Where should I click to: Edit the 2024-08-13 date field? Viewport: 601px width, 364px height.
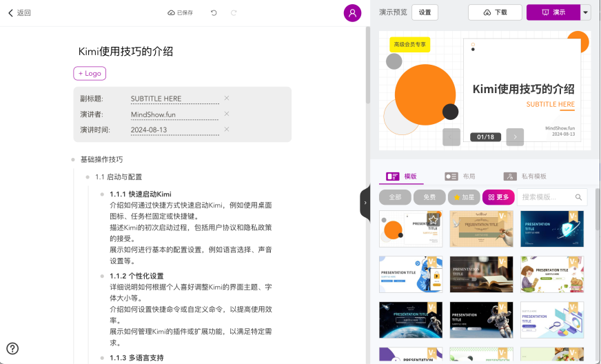pos(175,130)
